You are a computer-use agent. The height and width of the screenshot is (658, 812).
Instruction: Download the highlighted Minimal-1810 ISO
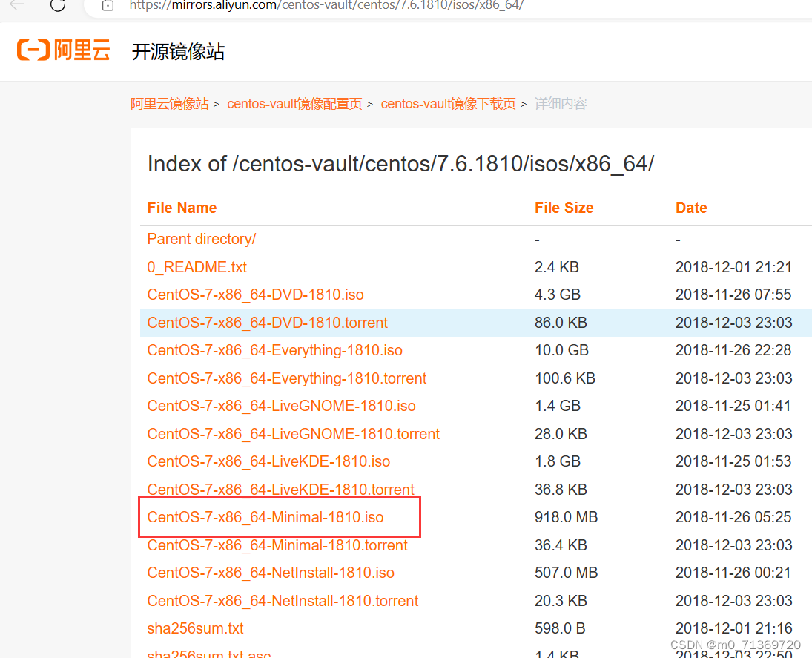click(x=265, y=517)
